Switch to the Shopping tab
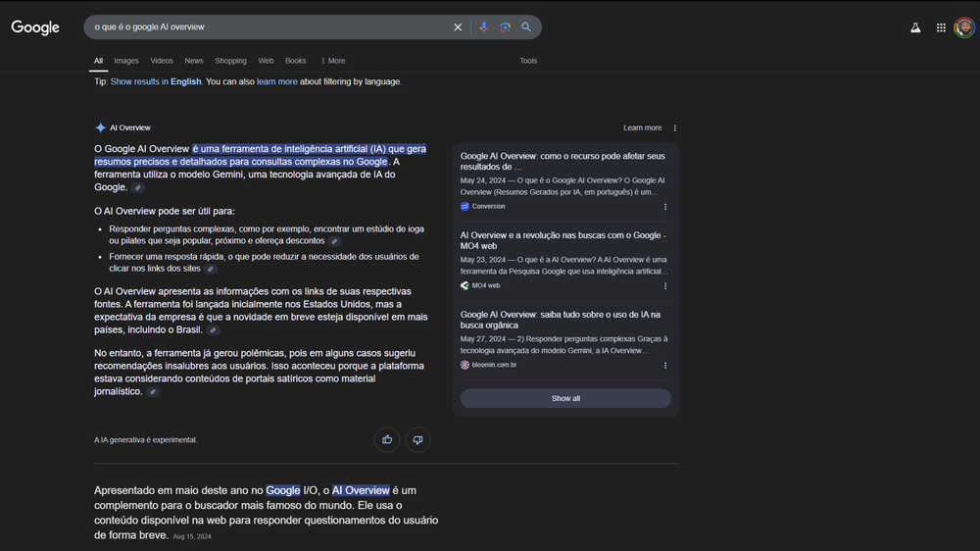The width and height of the screenshot is (980, 551). [x=230, y=61]
